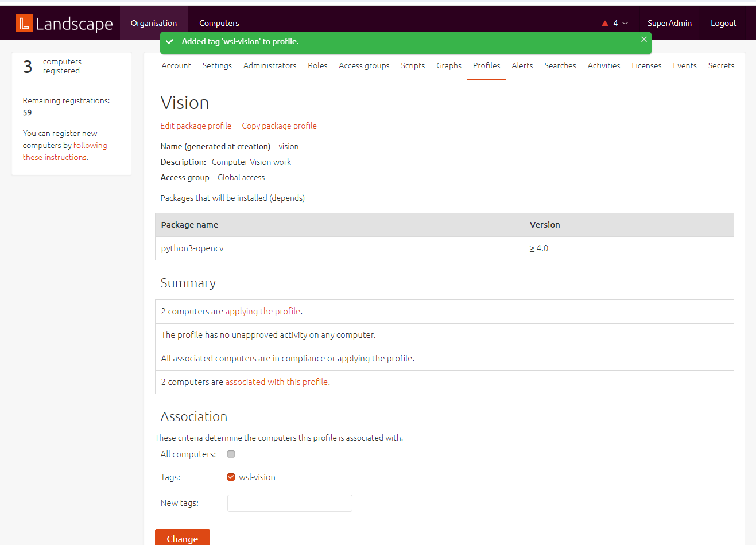
Task: Select the Profiles tab
Action: [x=487, y=65]
